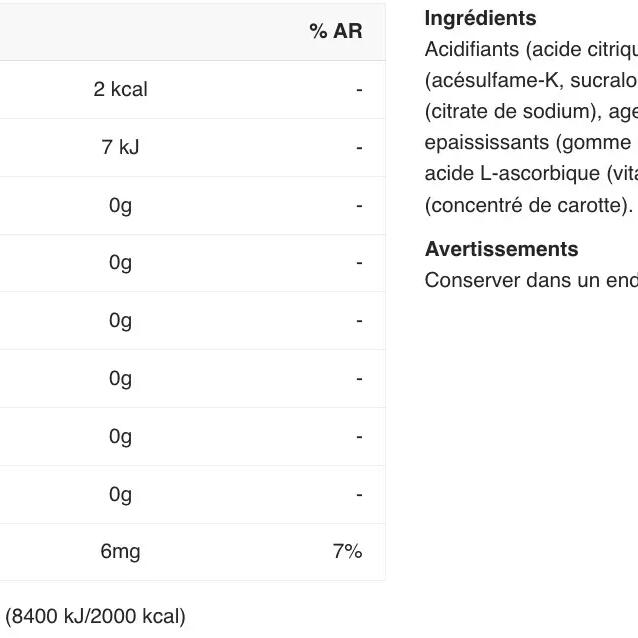Click the "Acidifiants (acide citrique" text line

531,49
